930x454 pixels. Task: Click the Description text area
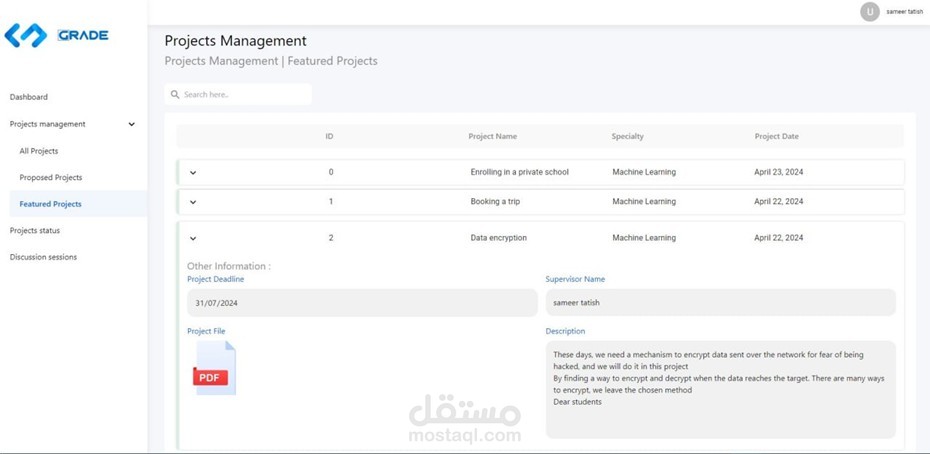click(721, 389)
